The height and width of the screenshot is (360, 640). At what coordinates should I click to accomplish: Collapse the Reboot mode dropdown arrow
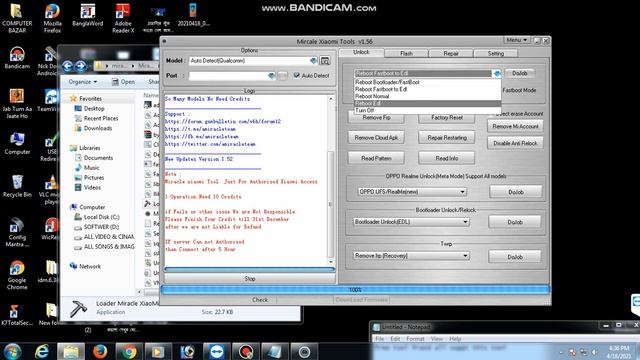[497, 73]
